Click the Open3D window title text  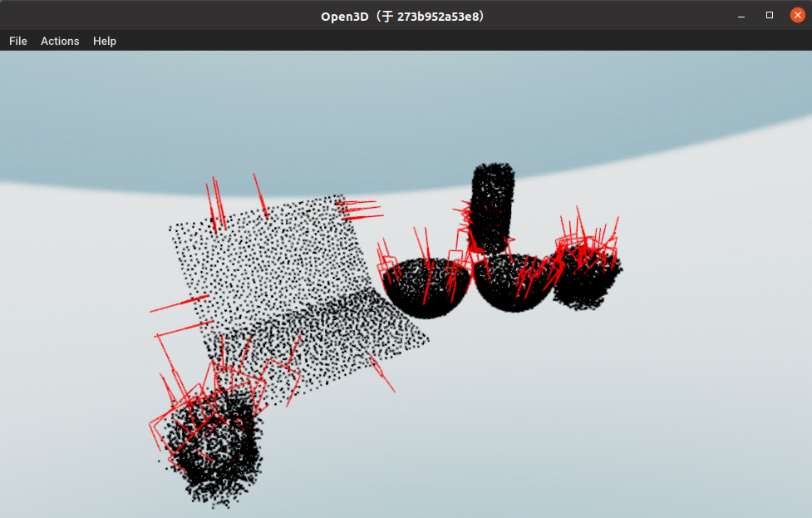point(404,16)
